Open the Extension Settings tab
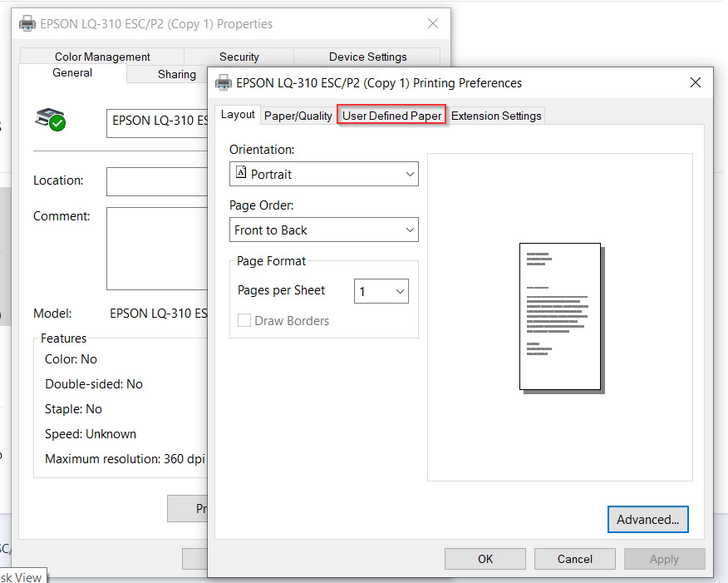The height and width of the screenshot is (583, 728). click(496, 116)
